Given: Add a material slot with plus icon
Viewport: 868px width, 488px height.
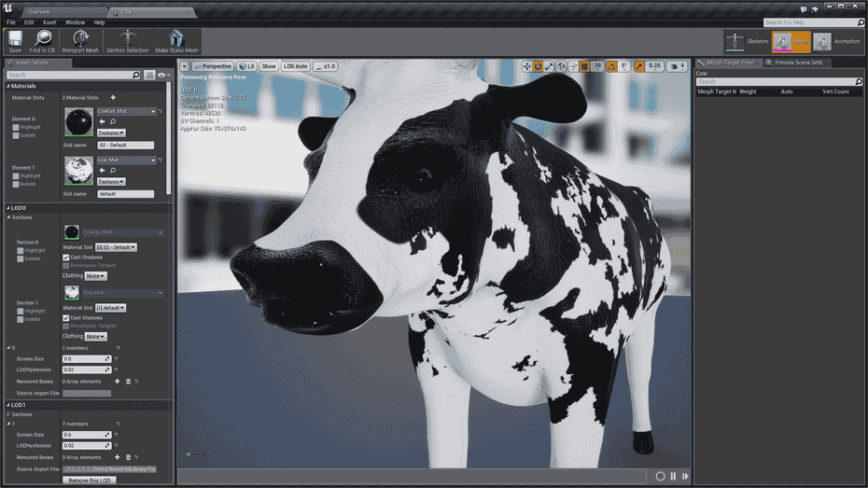Looking at the screenshot, I should click(113, 97).
